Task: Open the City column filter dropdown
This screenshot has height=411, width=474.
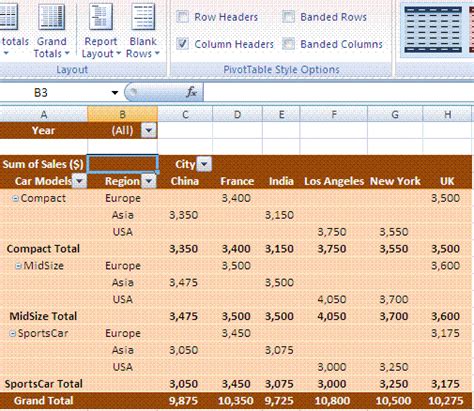Action: pyautogui.click(x=204, y=164)
